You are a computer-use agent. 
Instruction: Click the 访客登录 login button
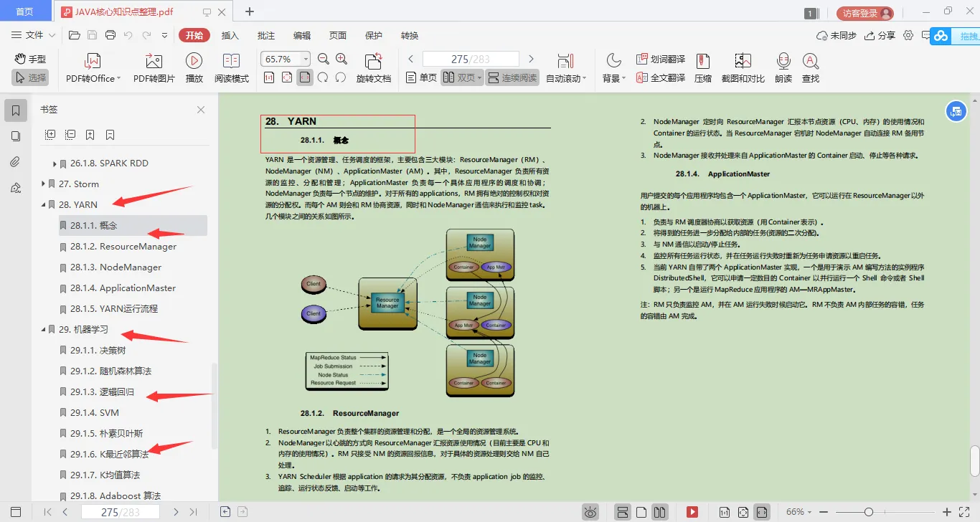click(x=865, y=13)
